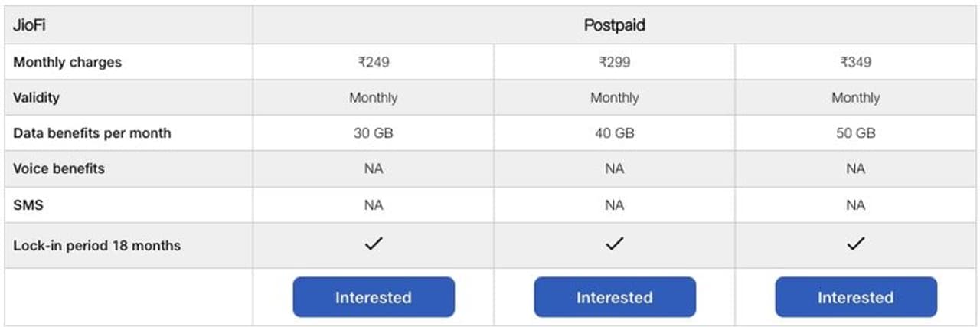This screenshot has height=327, width=980.
Task: Select the ₹349 monthly charge value
Action: [x=856, y=62]
